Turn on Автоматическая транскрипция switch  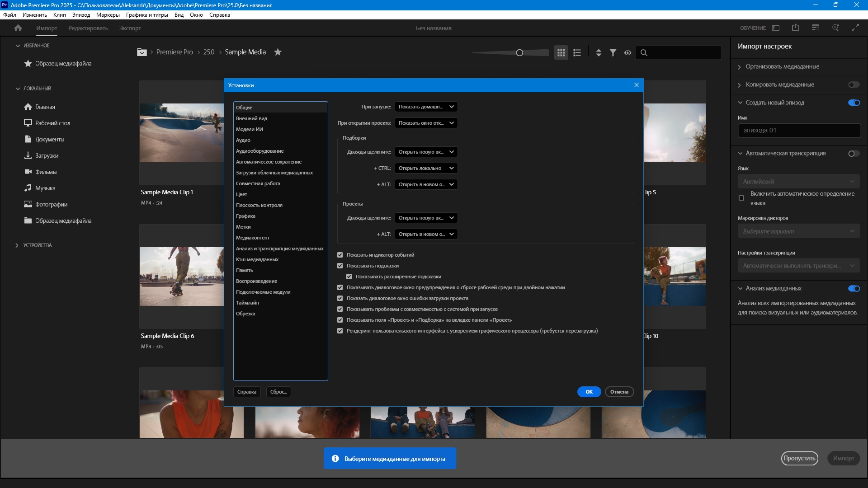click(854, 154)
